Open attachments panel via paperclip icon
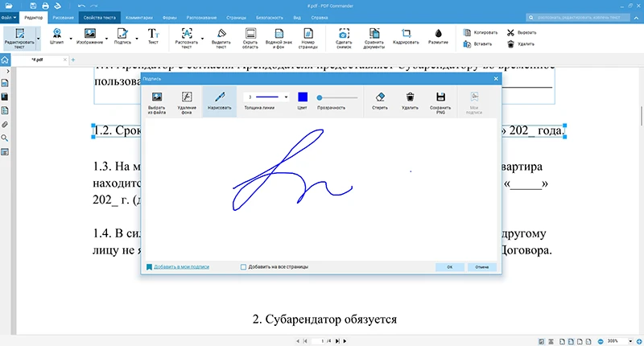This screenshot has width=644, height=346. point(5,125)
